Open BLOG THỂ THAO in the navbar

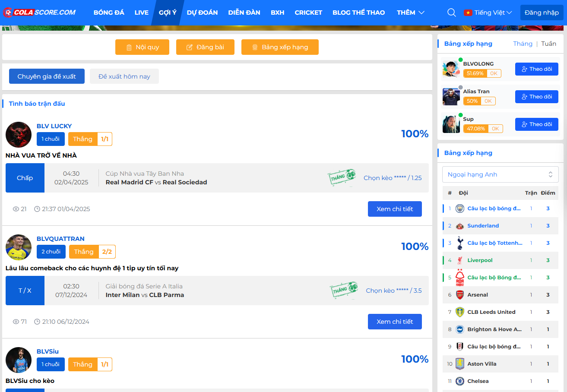pos(359,13)
